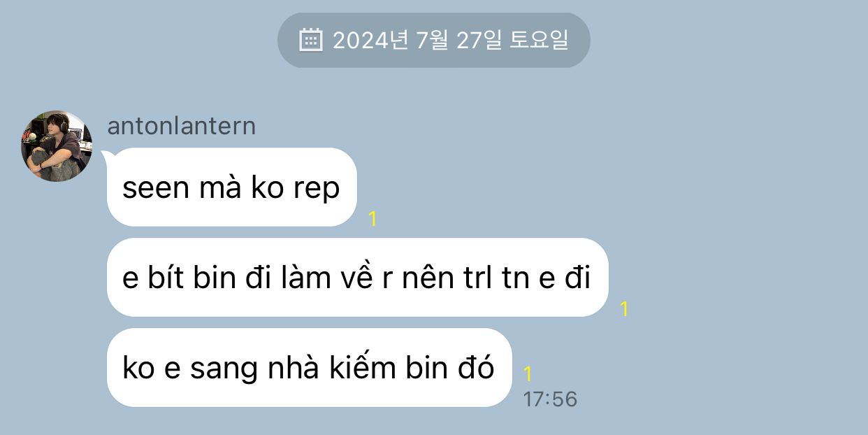Click unread count beside 'e bít bin' message
868x435 pixels.
tap(624, 309)
